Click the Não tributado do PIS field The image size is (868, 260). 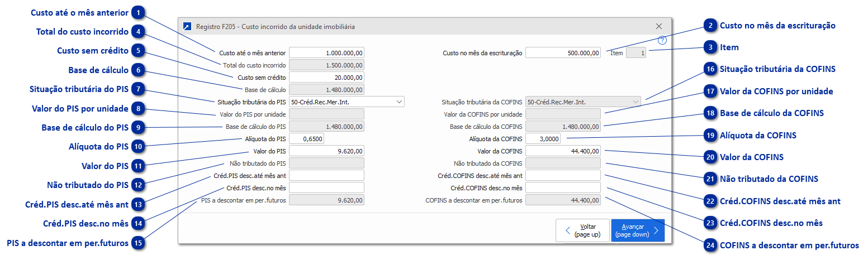click(327, 163)
